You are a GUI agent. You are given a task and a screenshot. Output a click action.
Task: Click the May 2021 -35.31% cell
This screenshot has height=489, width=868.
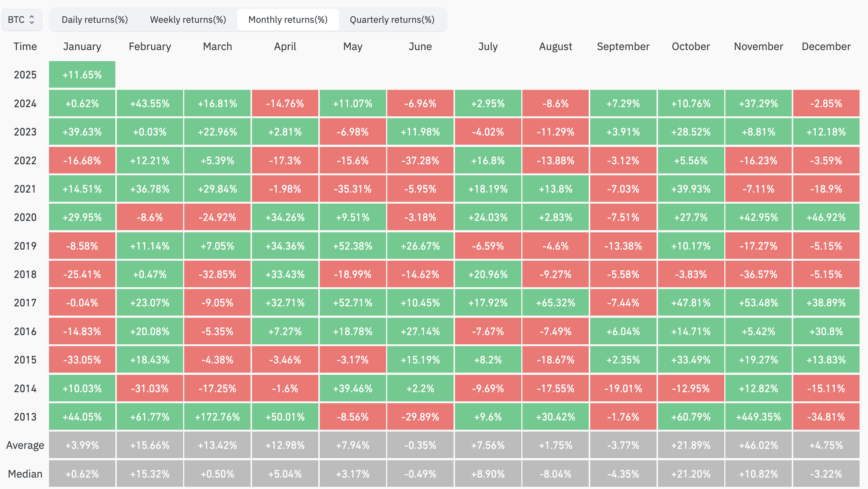tap(353, 189)
